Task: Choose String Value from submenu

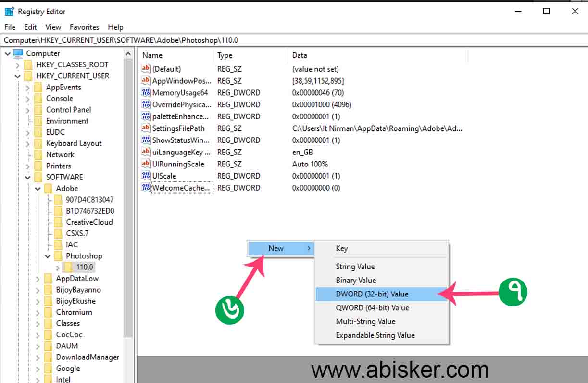Action: click(x=381, y=267)
